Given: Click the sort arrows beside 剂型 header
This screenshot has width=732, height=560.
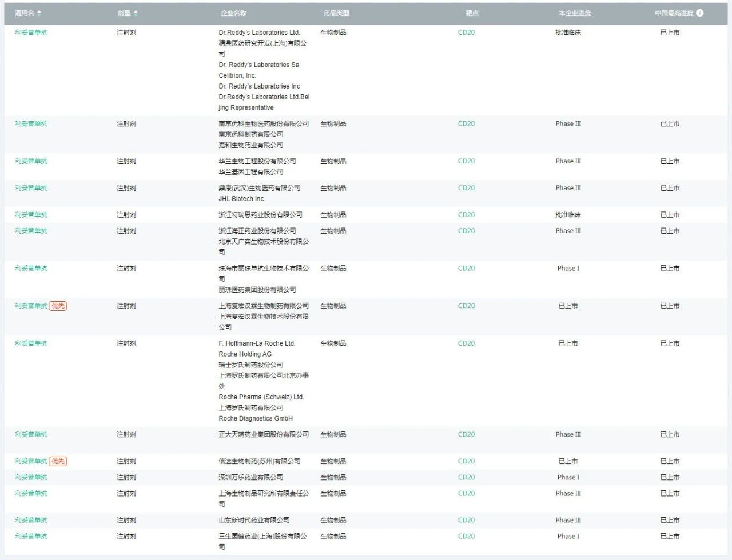Looking at the screenshot, I should pos(136,13).
